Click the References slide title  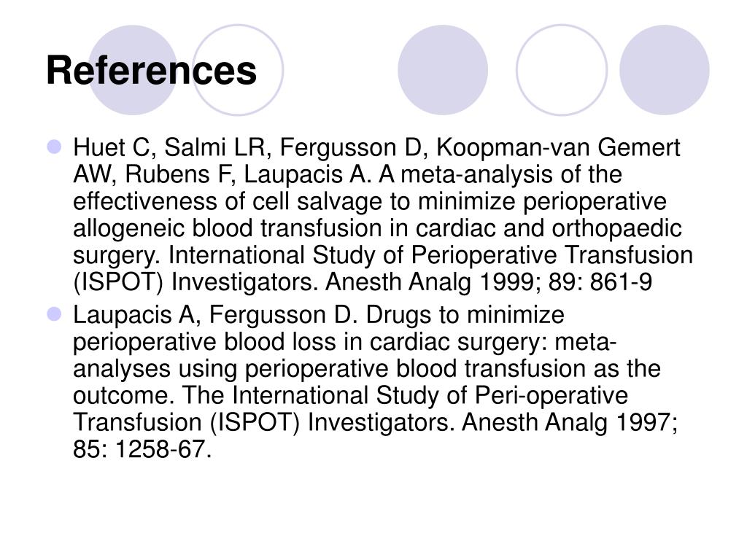pyautogui.click(x=152, y=71)
